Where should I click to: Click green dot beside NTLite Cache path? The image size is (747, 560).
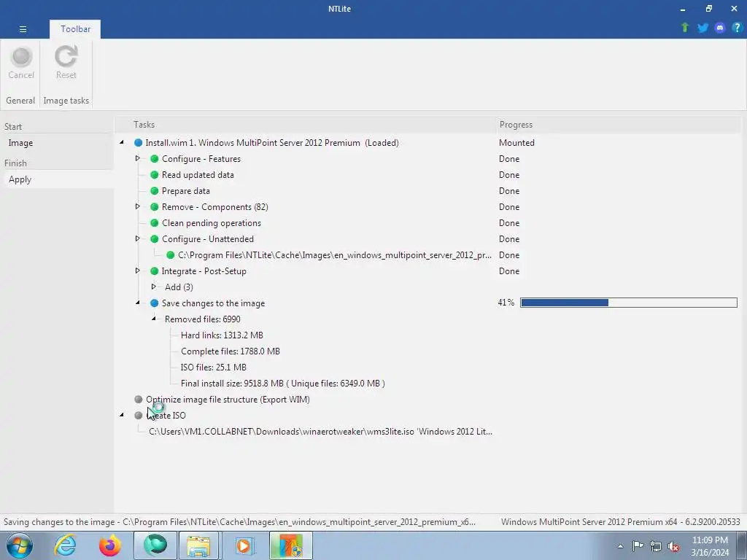tap(170, 255)
